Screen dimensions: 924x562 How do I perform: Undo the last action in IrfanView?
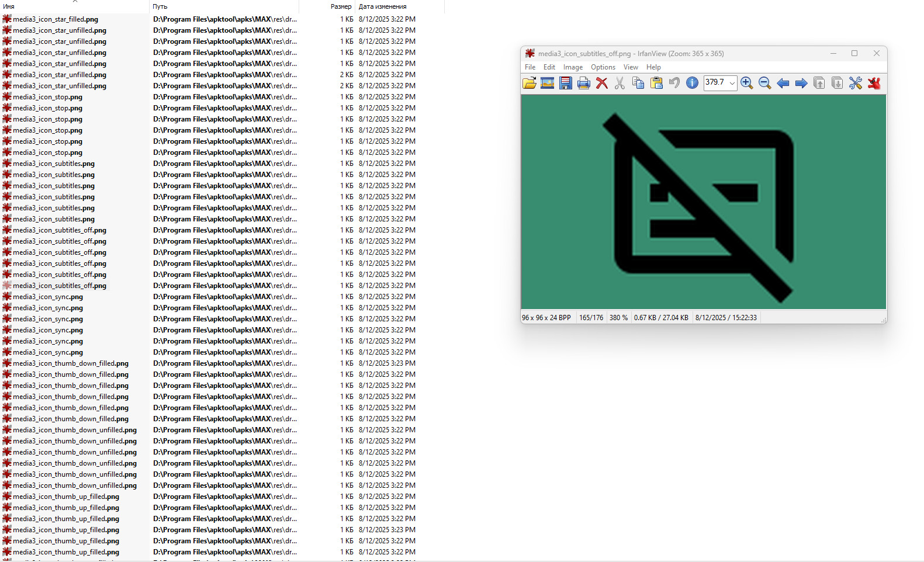[x=674, y=83]
